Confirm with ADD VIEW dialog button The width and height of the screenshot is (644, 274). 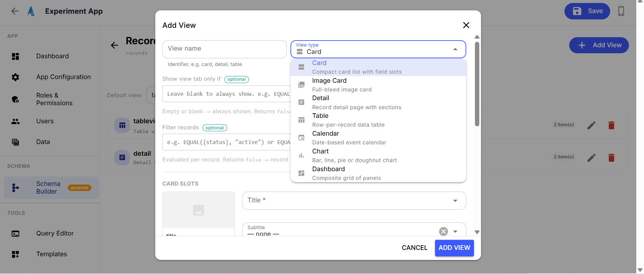point(454,248)
